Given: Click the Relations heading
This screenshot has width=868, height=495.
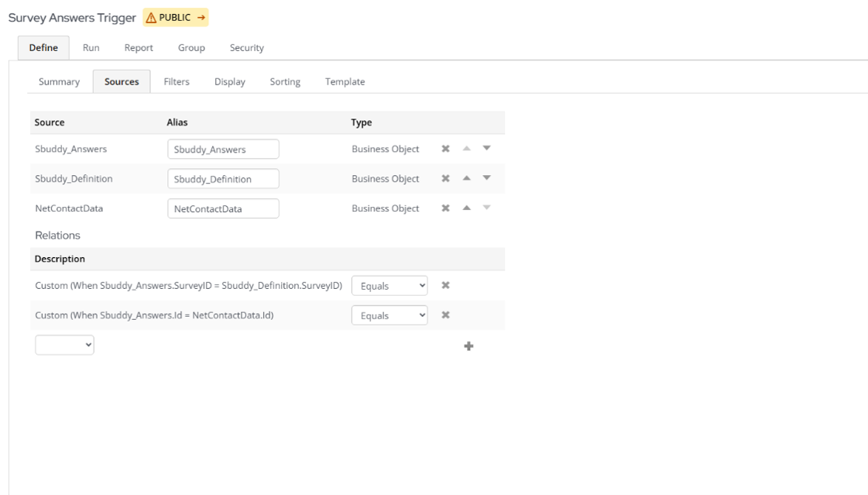Looking at the screenshot, I should 57,235.
